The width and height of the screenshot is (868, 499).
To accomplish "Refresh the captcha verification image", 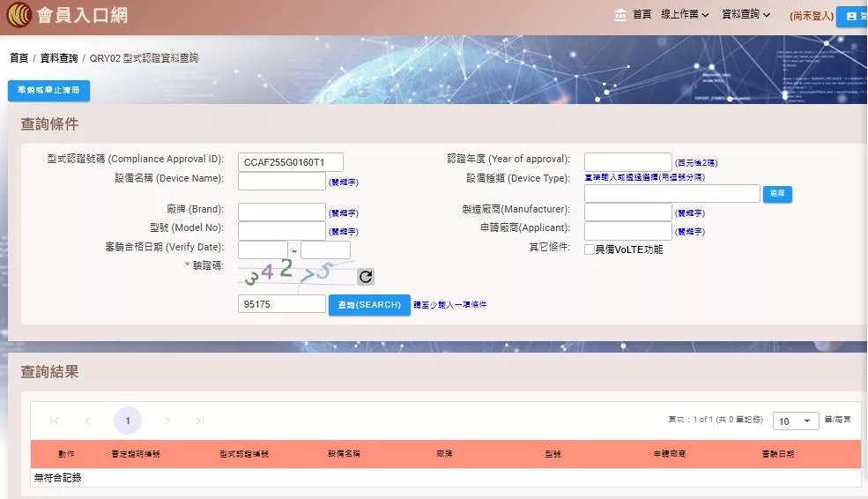I will (x=366, y=277).
